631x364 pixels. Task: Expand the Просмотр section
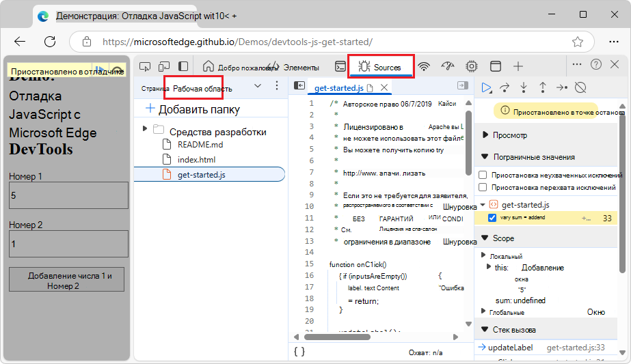485,135
